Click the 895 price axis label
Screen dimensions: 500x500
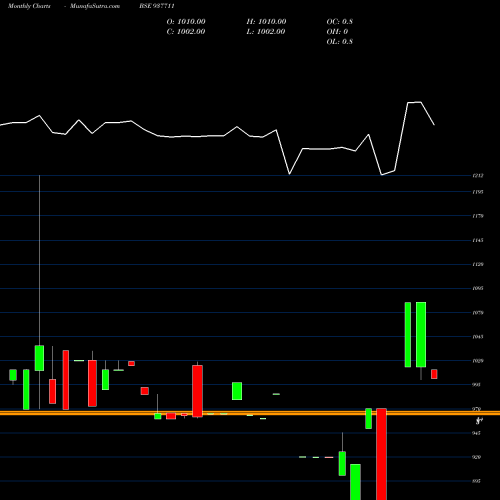click(x=477, y=481)
